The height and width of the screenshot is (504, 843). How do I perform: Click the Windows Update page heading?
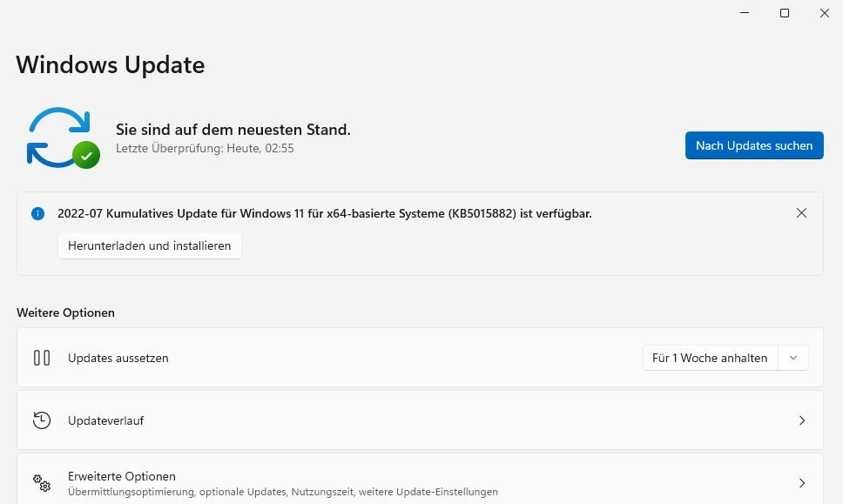[111, 65]
